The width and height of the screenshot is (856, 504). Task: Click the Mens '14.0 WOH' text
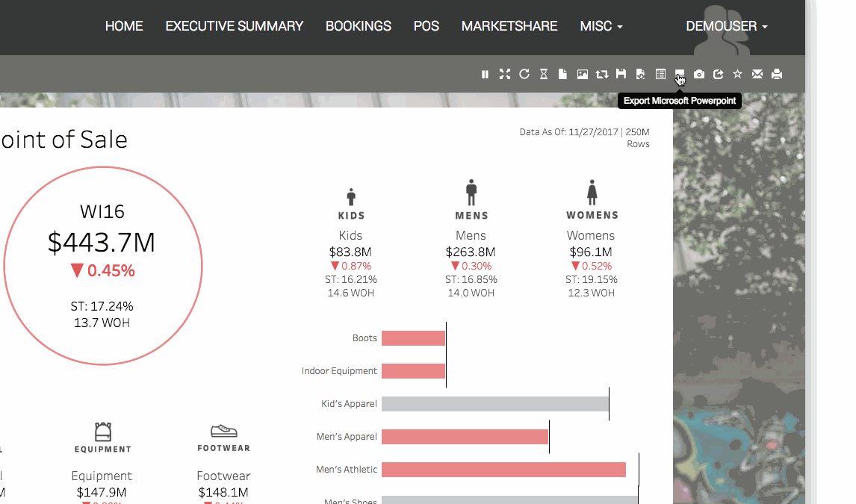[x=471, y=293]
